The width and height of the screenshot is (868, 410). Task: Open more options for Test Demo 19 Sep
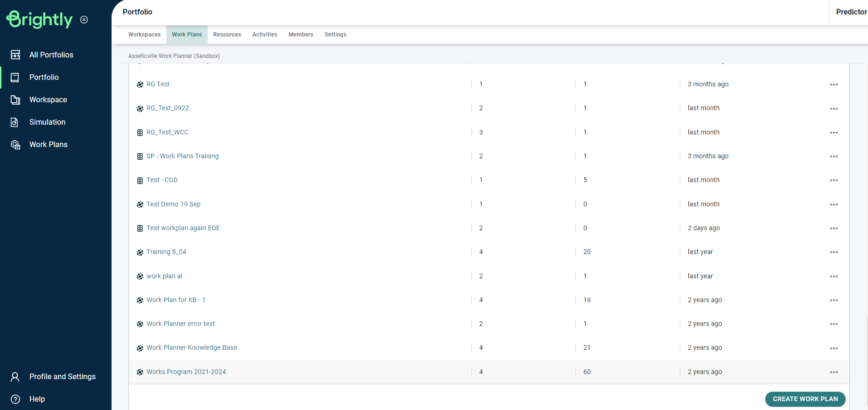834,205
